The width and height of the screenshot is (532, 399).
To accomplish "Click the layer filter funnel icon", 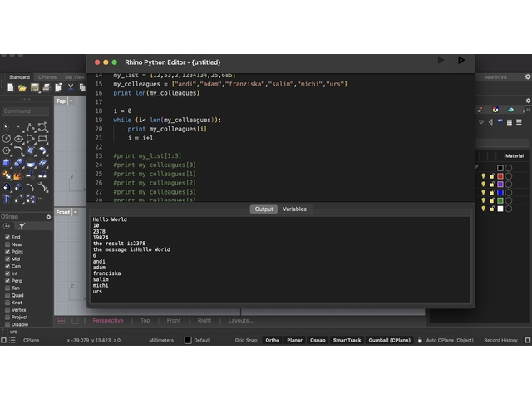I will pos(500,122).
